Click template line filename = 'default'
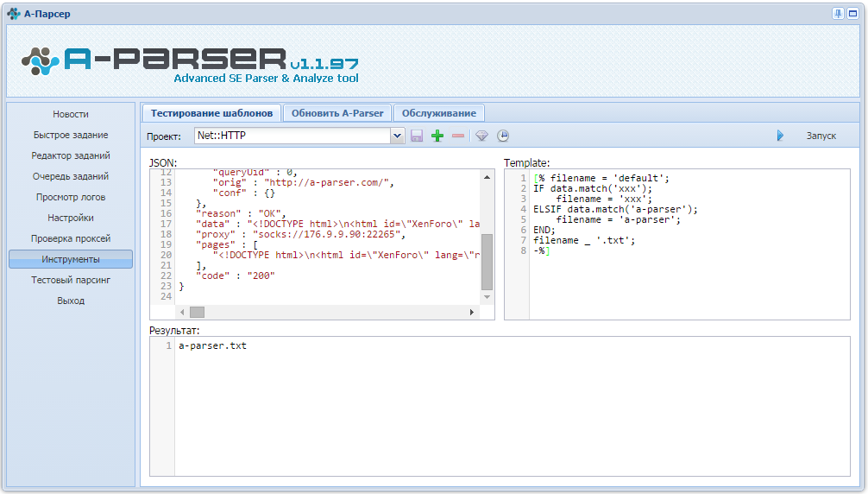868x494 pixels. tap(601, 178)
